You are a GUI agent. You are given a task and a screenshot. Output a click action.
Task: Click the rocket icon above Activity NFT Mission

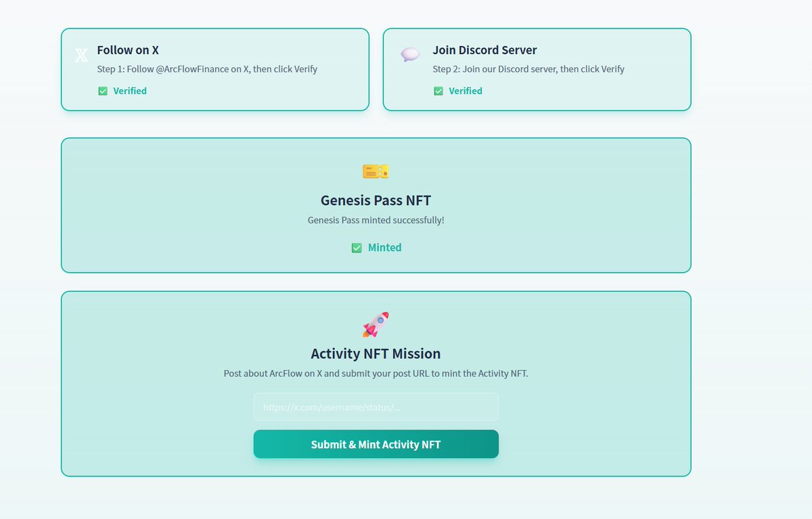pyautogui.click(x=376, y=325)
